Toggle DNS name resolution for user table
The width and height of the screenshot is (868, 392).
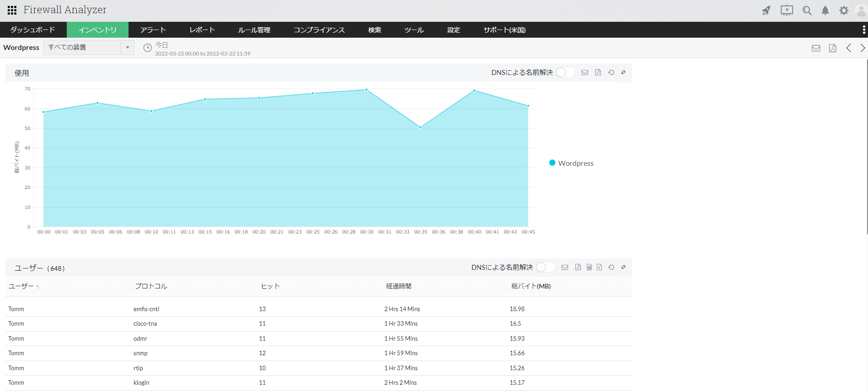(545, 268)
